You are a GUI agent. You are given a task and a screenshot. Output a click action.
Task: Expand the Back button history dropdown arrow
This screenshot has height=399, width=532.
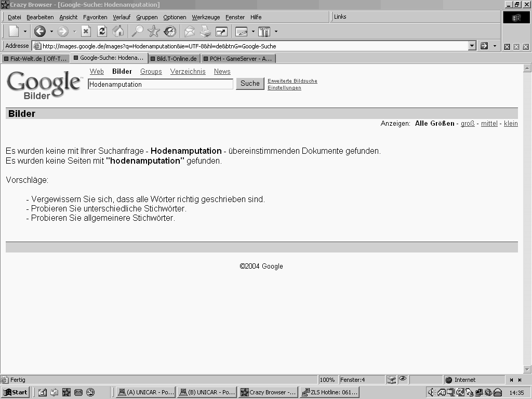(51, 32)
